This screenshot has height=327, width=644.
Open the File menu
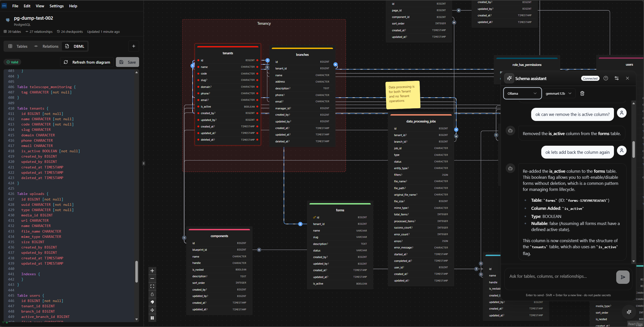click(x=15, y=6)
